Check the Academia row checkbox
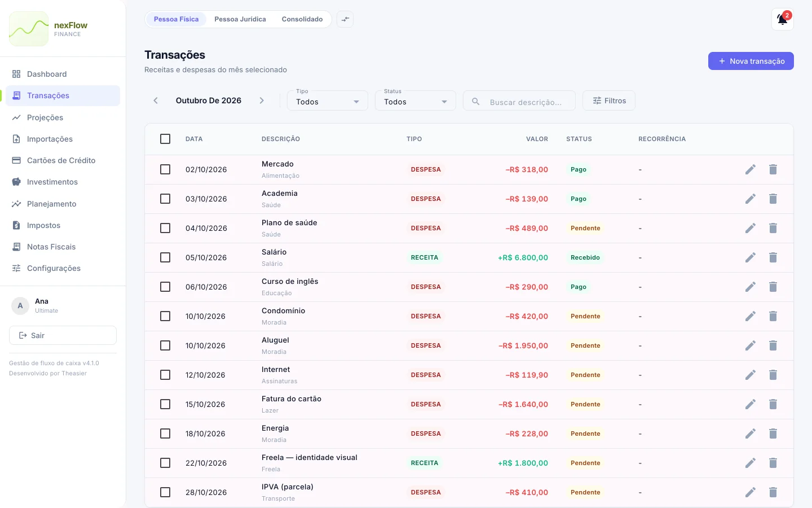This screenshot has width=812, height=508. pyautogui.click(x=165, y=199)
